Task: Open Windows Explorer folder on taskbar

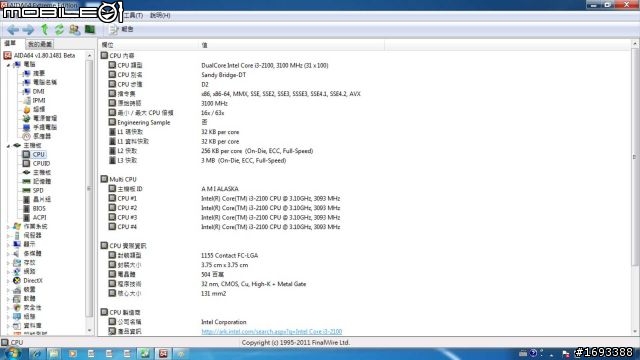Action: pos(54,354)
